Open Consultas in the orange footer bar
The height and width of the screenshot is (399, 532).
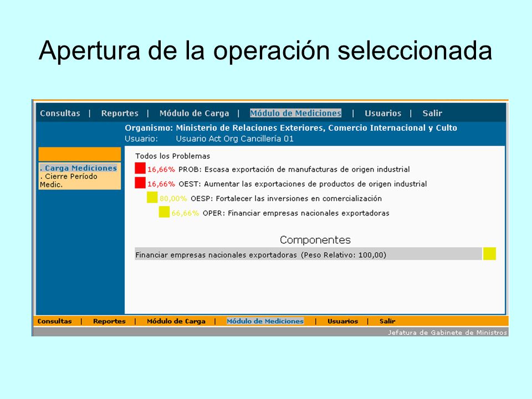click(x=55, y=321)
